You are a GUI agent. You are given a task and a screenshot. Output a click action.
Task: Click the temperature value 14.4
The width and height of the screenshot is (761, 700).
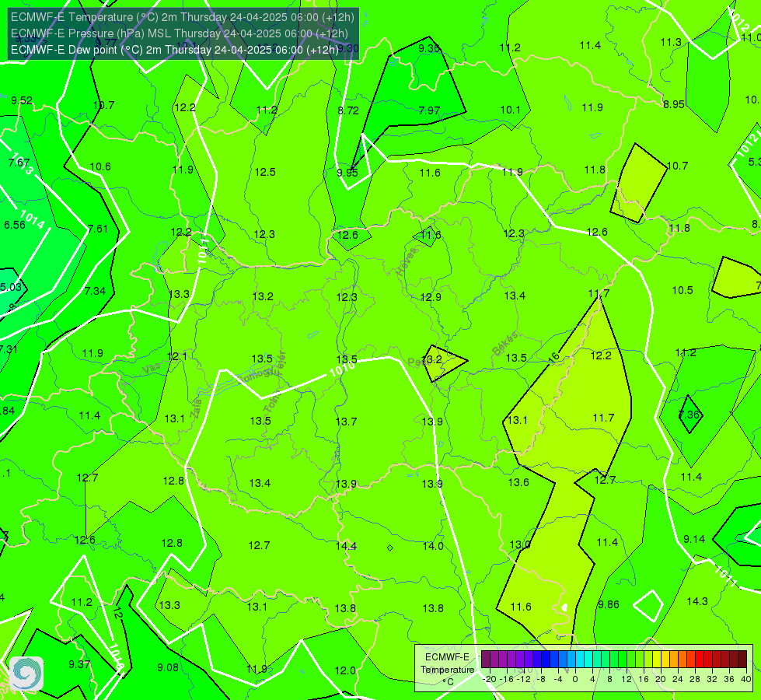(x=346, y=546)
